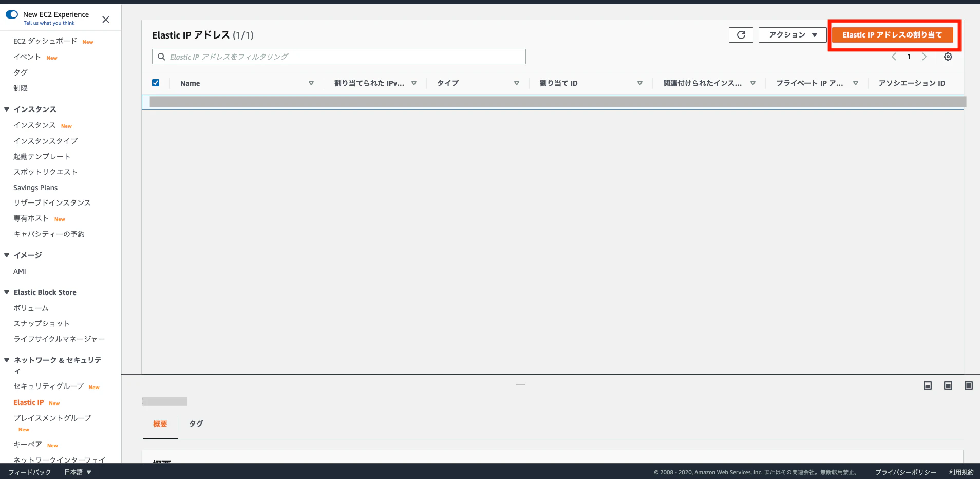The height and width of the screenshot is (479, 980).
Task: Collapse ネットワーク & セキュリティ section
Action: [x=7, y=360]
